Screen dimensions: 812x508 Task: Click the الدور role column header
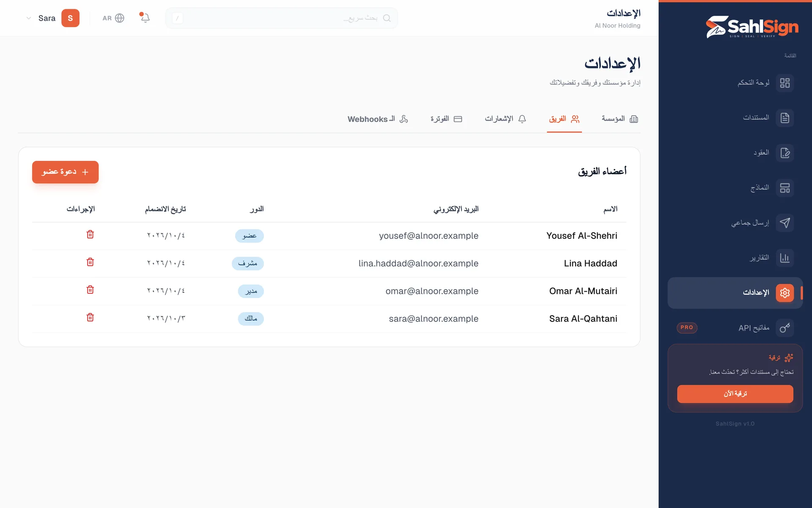point(257,209)
